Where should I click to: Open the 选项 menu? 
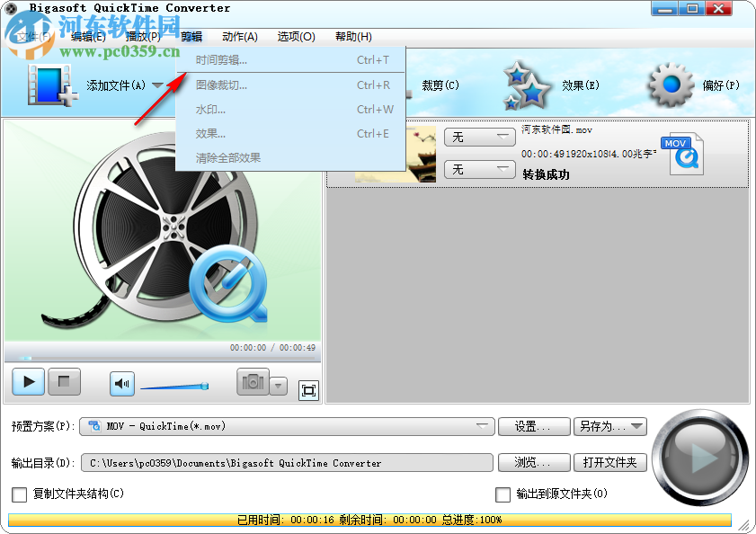[x=298, y=37]
